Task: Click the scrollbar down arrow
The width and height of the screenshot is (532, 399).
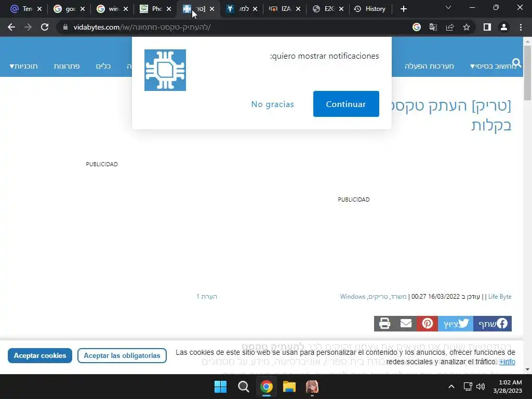Action: pyautogui.click(x=527, y=369)
